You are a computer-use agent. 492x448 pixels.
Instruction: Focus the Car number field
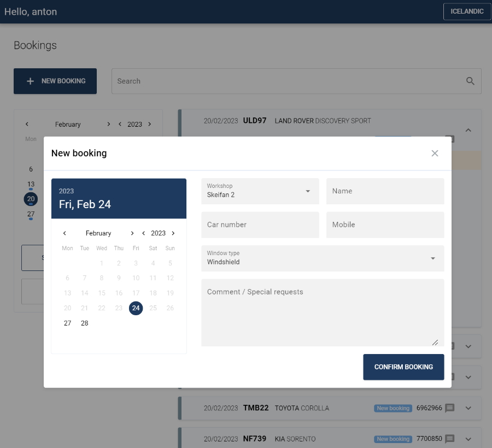[x=260, y=225]
